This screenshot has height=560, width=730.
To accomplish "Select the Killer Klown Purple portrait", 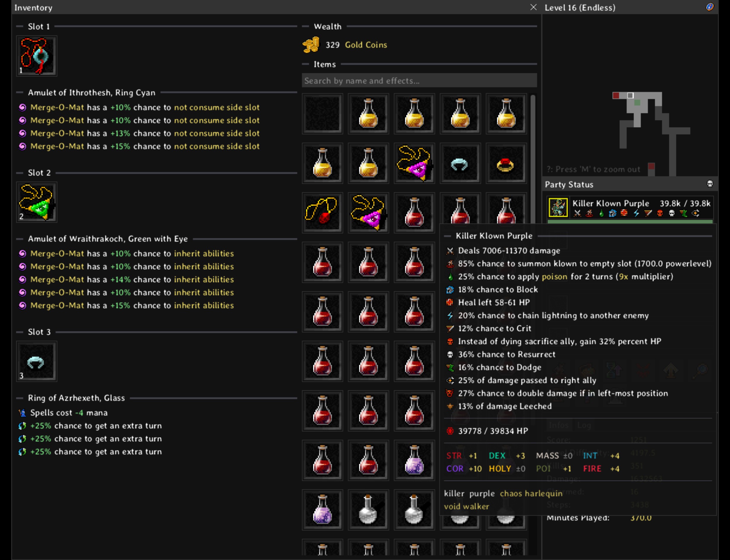I will [x=558, y=207].
